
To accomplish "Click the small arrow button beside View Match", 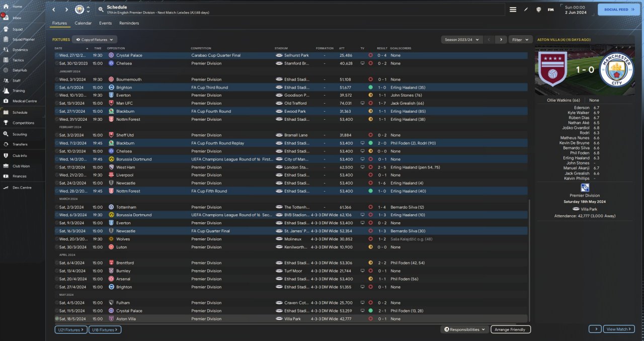I will click(595, 329).
